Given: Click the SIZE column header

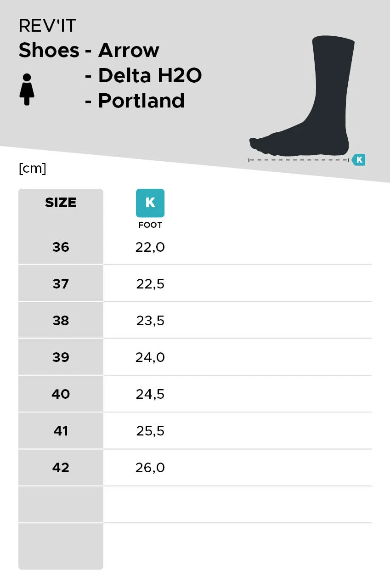Looking at the screenshot, I should pyautogui.click(x=61, y=203).
